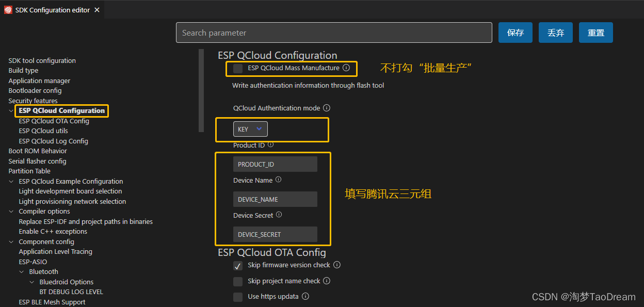Click info icon next to Product ID
The image size is (644, 307).
click(x=270, y=145)
